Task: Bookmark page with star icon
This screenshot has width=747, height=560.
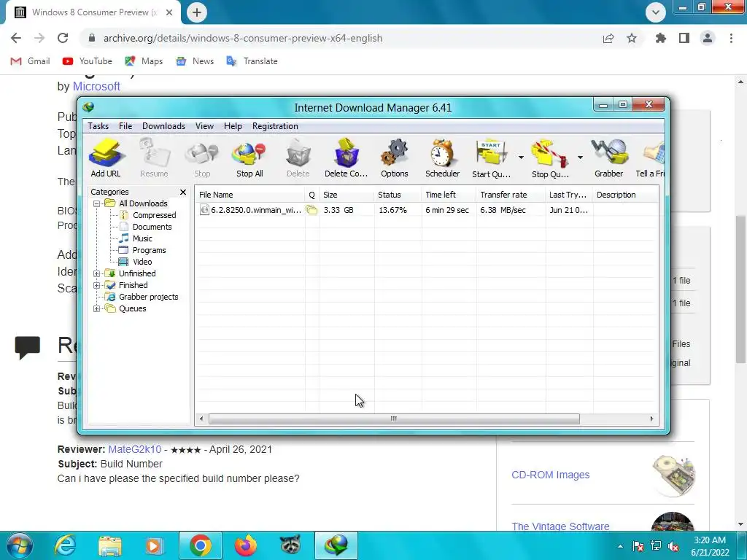Action: tap(632, 38)
